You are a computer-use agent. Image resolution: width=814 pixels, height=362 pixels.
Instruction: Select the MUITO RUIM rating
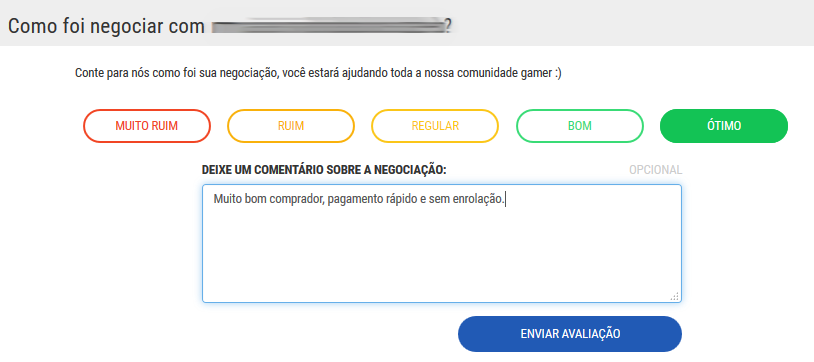(147, 126)
